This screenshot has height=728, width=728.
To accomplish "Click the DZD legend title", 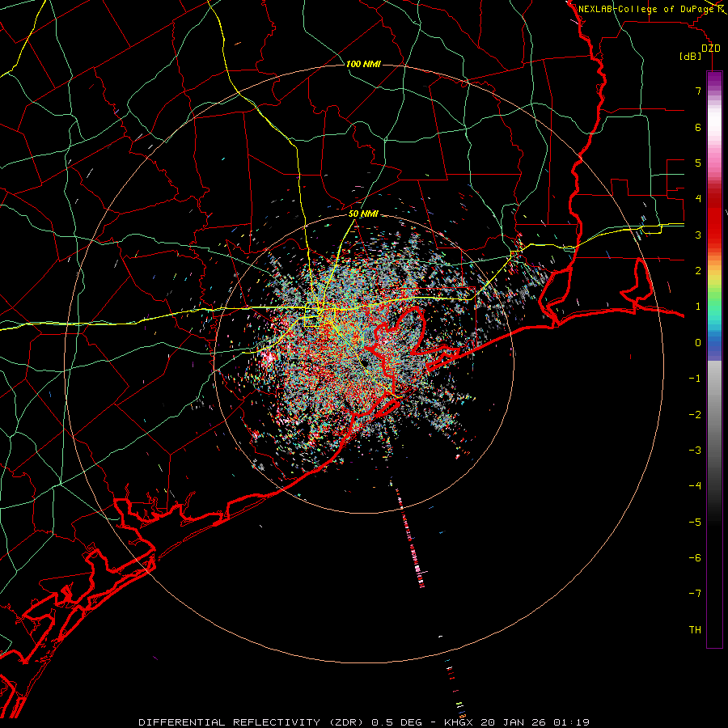I will point(711,49).
